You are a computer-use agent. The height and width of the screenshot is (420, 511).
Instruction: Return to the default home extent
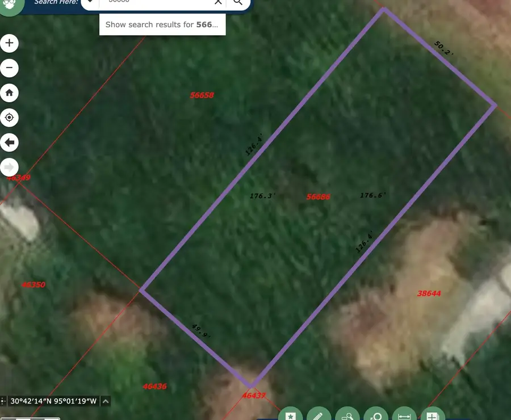pos(9,93)
